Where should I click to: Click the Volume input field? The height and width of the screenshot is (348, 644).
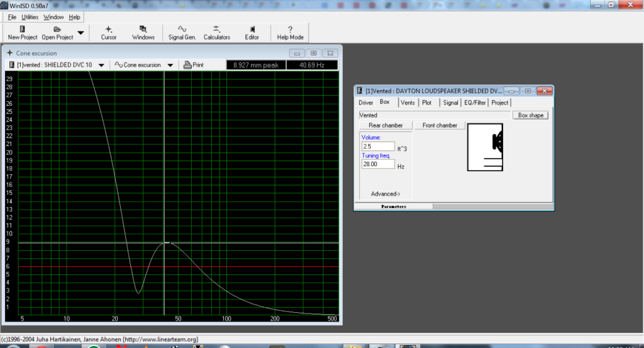pyautogui.click(x=378, y=146)
